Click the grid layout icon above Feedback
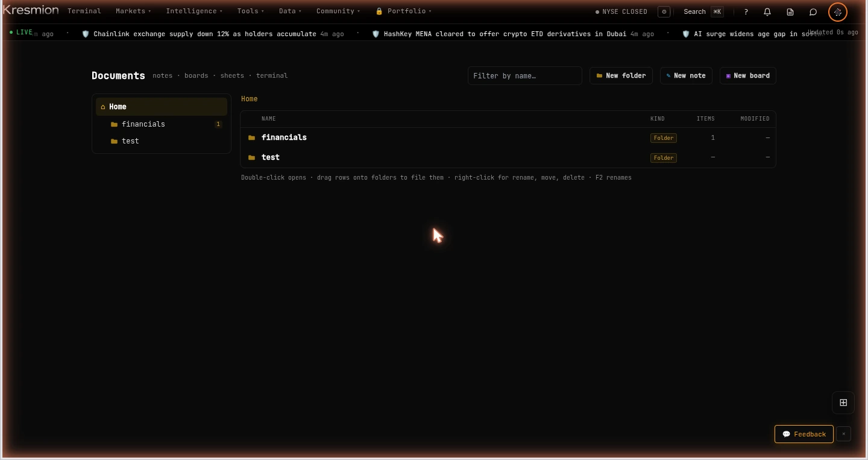The image size is (868, 460). point(843,403)
